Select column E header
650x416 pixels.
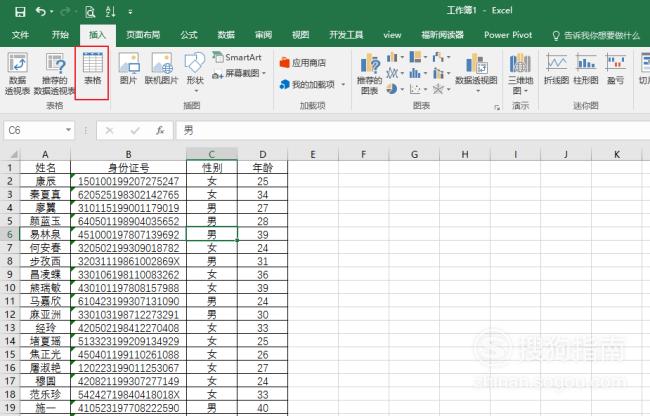313,155
